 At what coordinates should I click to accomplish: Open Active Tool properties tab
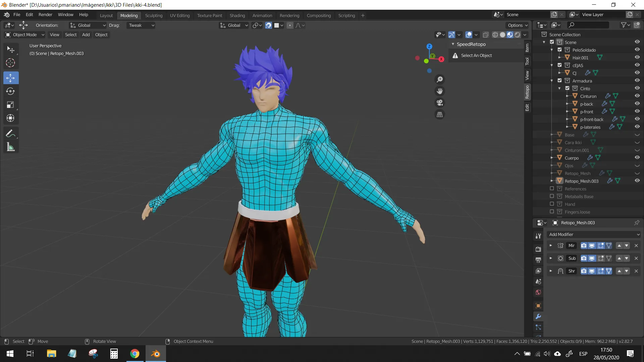[538, 236]
